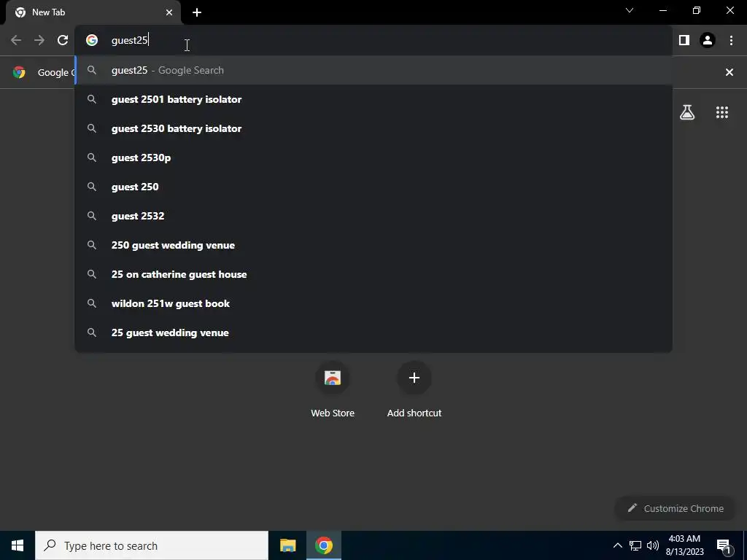Viewport: 747px width, 560px height.
Task: Go back using the back arrow
Action: click(16, 41)
